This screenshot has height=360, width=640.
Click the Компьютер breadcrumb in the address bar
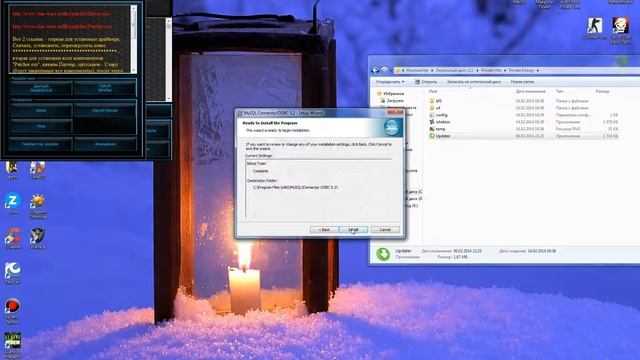coord(417,70)
